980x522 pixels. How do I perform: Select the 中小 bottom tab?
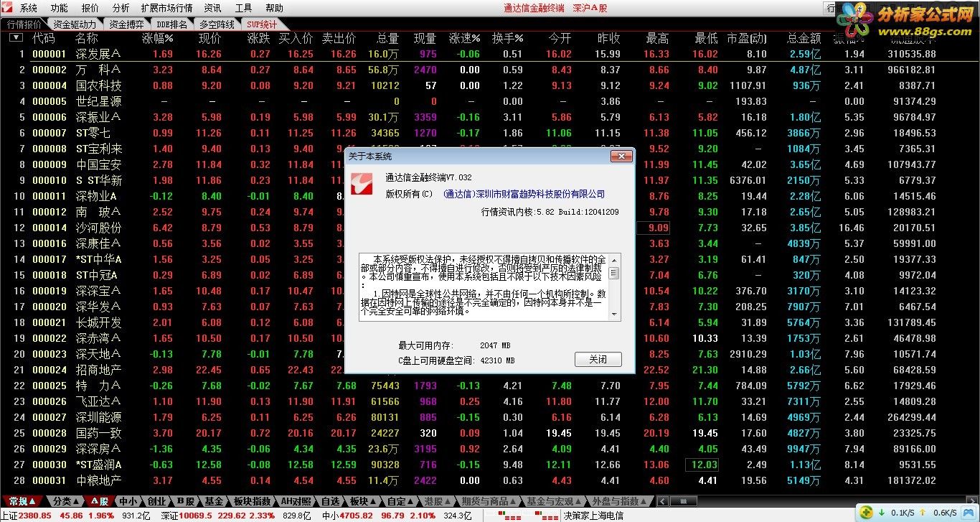tap(128, 501)
